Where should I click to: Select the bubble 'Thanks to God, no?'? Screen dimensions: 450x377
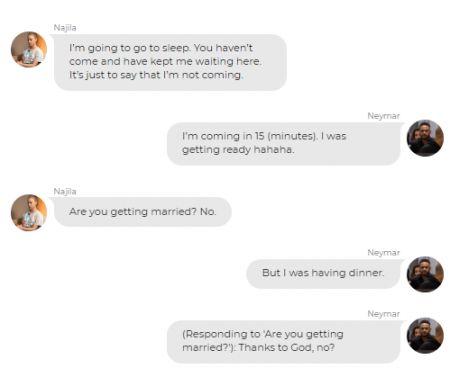click(x=283, y=341)
